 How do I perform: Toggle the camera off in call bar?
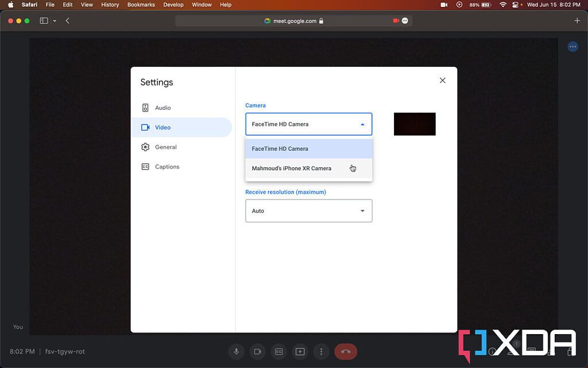coord(258,351)
